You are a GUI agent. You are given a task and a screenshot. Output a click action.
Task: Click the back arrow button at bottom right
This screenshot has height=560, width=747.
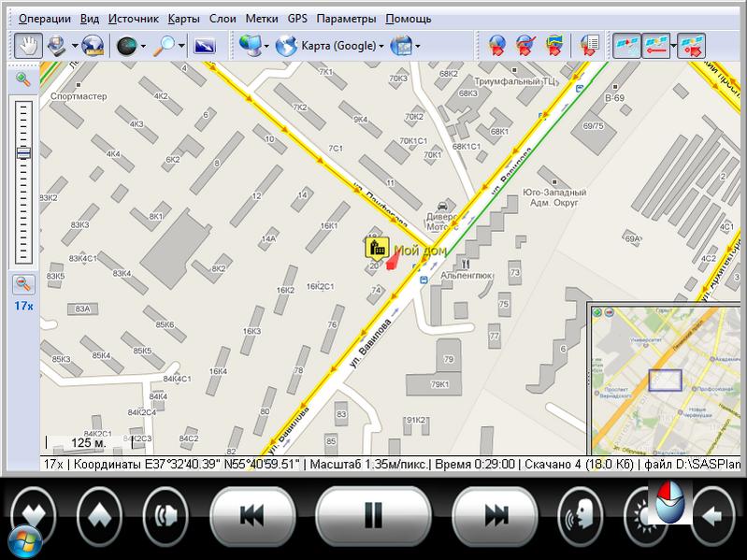tap(713, 515)
